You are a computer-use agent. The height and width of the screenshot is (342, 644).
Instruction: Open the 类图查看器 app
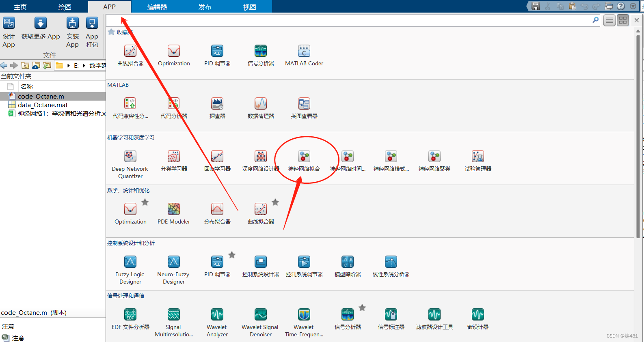pyautogui.click(x=304, y=108)
